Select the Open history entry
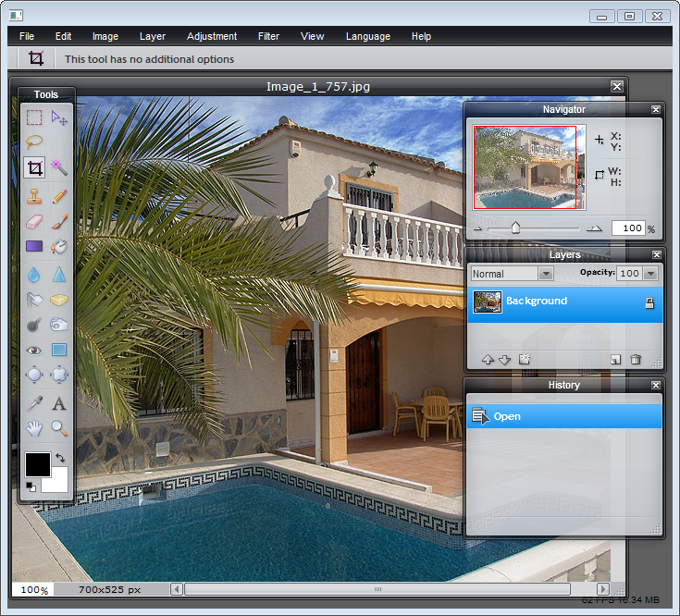This screenshot has height=616, width=680. pyautogui.click(x=564, y=416)
